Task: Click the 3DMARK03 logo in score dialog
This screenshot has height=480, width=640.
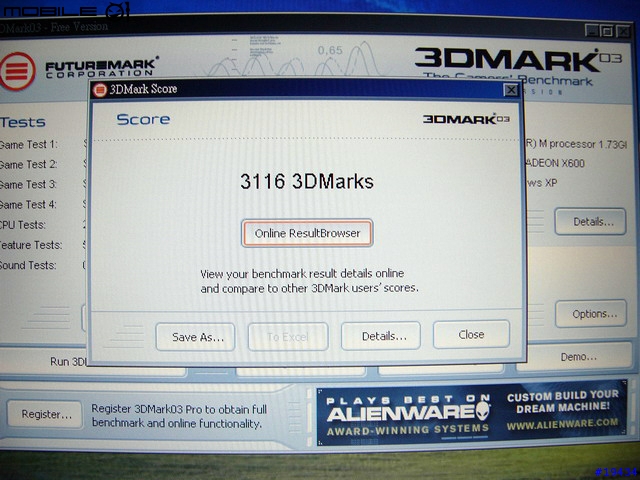Action: point(466,119)
